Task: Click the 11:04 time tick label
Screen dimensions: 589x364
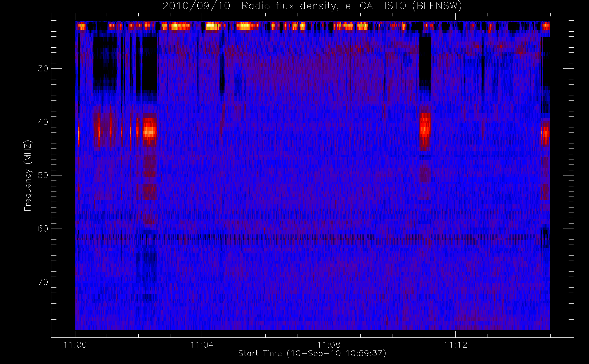Action: 202,345
